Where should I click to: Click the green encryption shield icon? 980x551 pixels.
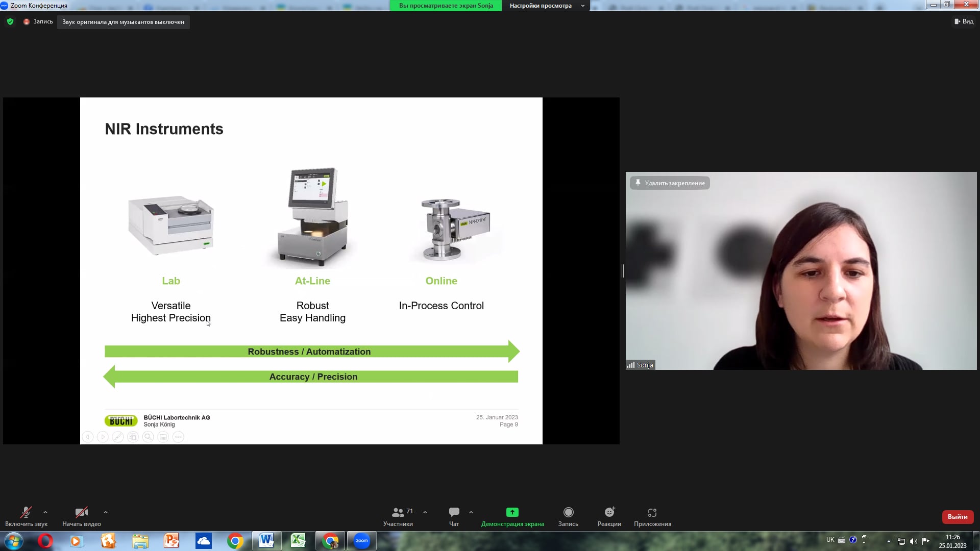(x=10, y=21)
